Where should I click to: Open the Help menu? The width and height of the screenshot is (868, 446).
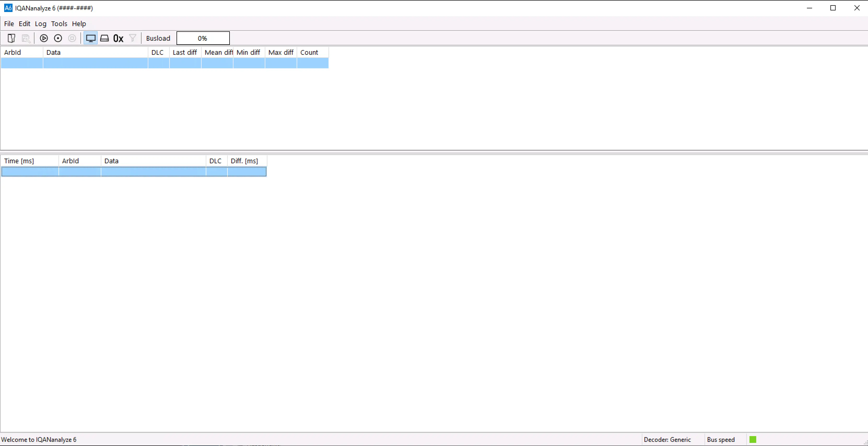click(79, 23)
